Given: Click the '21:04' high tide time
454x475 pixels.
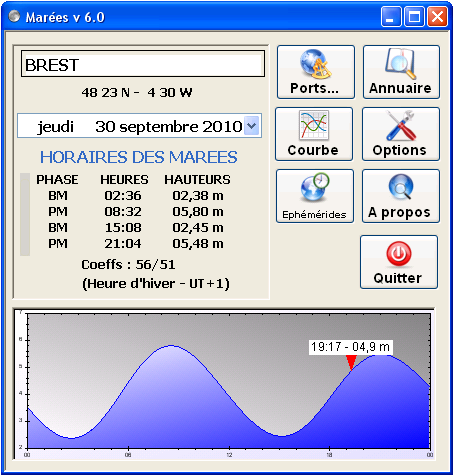Looking at the screenshot, I should [123, 244].
